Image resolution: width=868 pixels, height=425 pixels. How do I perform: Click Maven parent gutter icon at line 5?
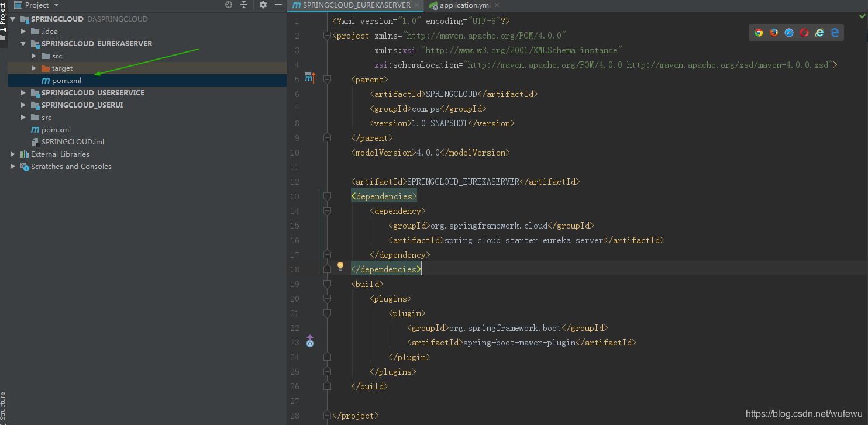pos(309,79)
